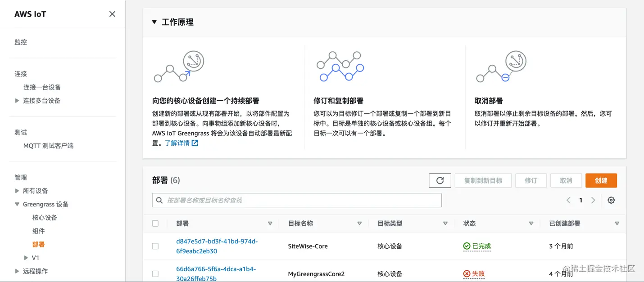Click the green 已完成 status check icon
The width and height of the screenshot is (644, 282).
pos(467,246)
